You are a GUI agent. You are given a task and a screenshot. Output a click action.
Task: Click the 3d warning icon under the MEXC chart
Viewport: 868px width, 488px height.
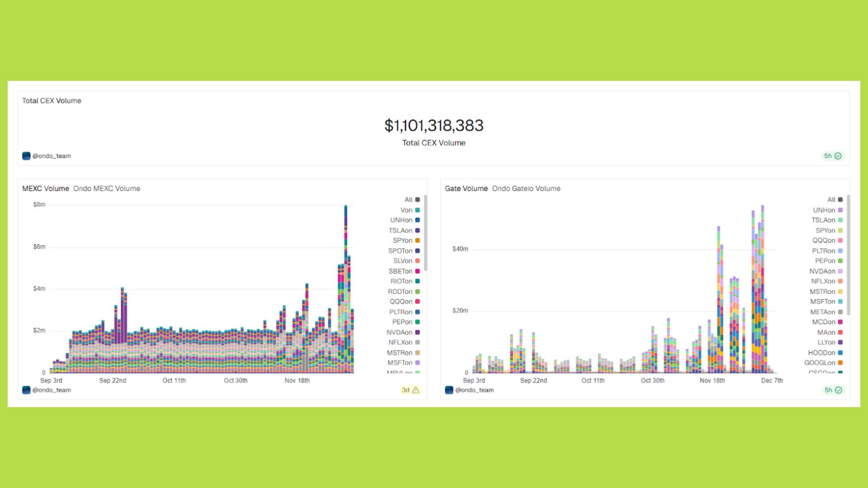click(415, 390)
